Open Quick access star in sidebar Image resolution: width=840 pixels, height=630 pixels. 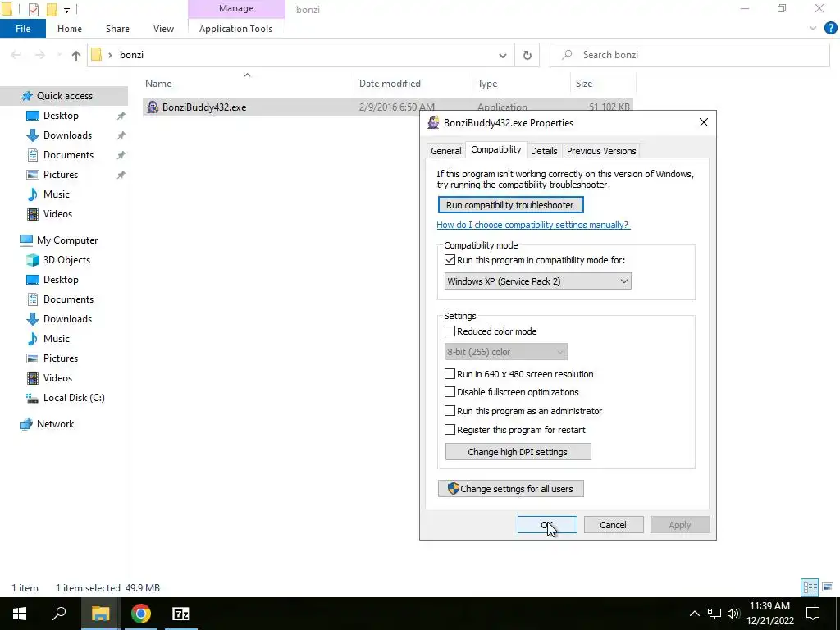click(x=27, y=96)
